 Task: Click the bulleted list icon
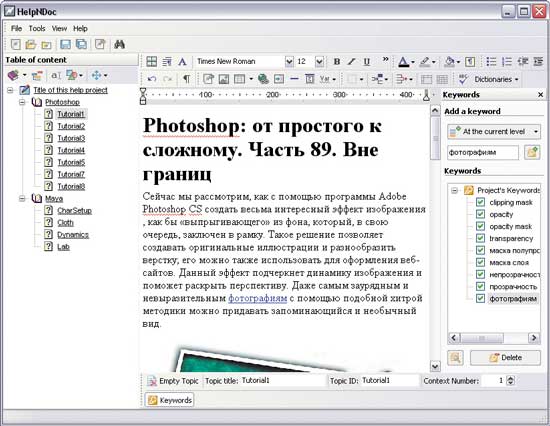pos(491,62)
